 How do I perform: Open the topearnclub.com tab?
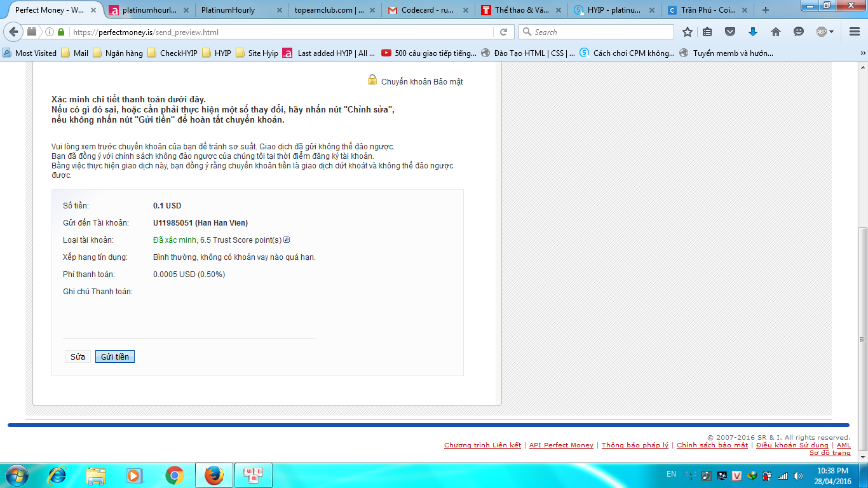pos(334,10)
